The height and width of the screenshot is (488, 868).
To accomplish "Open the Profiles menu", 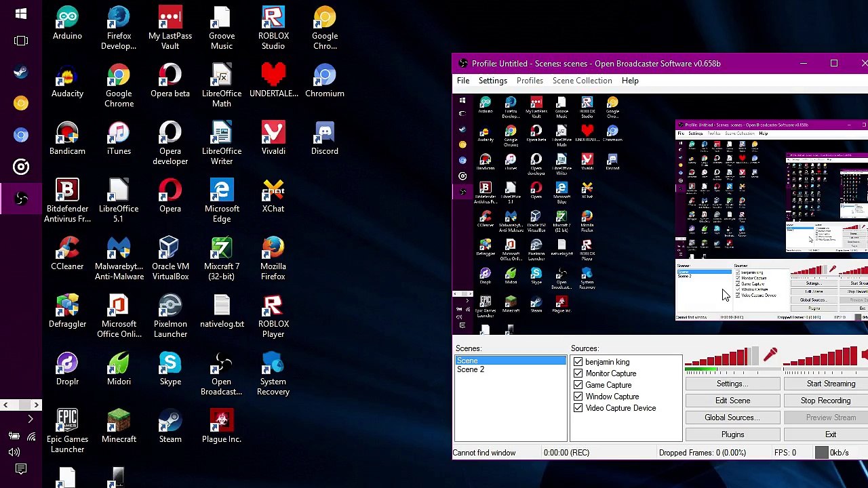I will click(530, 81).
